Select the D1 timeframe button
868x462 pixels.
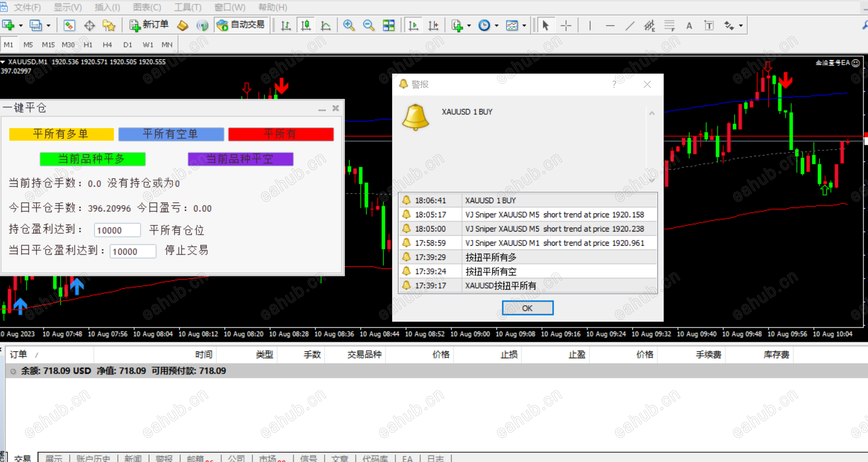[127, 44]
